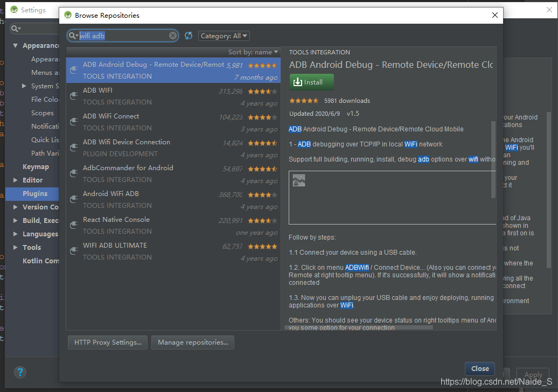
Task: Click the 'Updated 2020/6/9' text
Action: [315, 114]
